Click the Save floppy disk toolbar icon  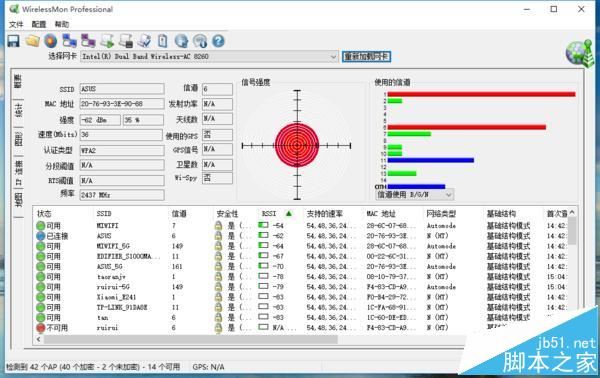[x=14, y=41]
